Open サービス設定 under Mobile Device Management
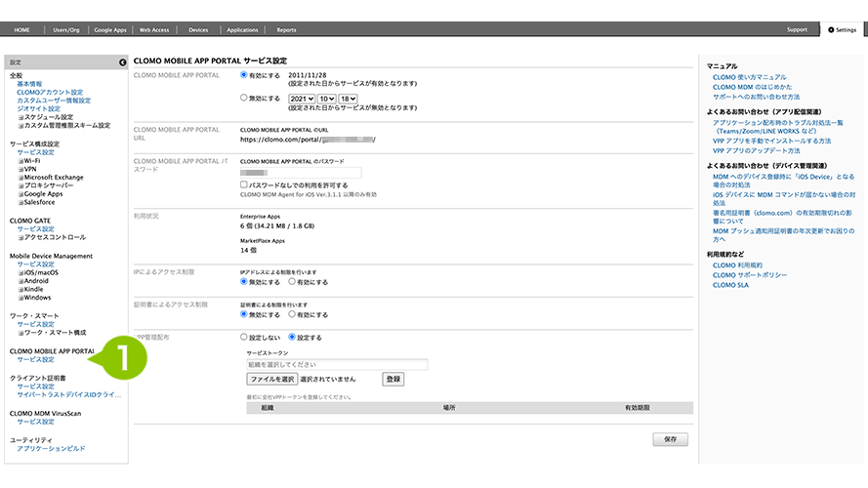This screenshot has width=868, height=488. coord(36,264)
